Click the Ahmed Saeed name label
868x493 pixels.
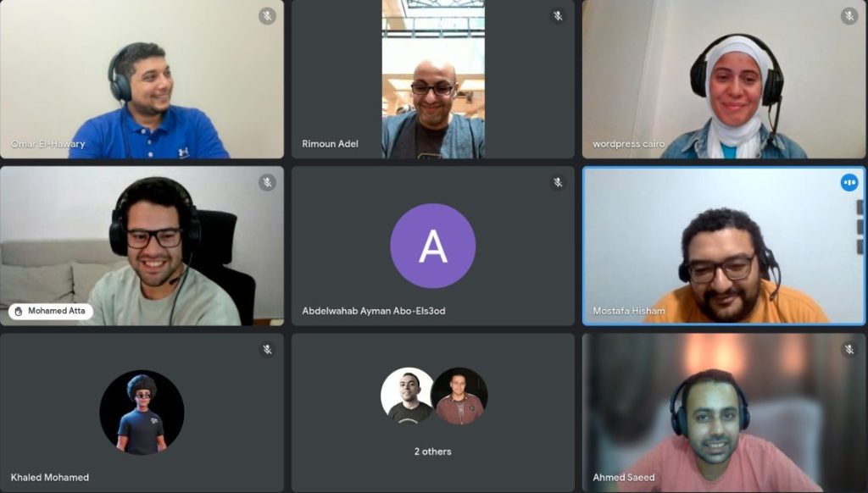click(623, 477)
